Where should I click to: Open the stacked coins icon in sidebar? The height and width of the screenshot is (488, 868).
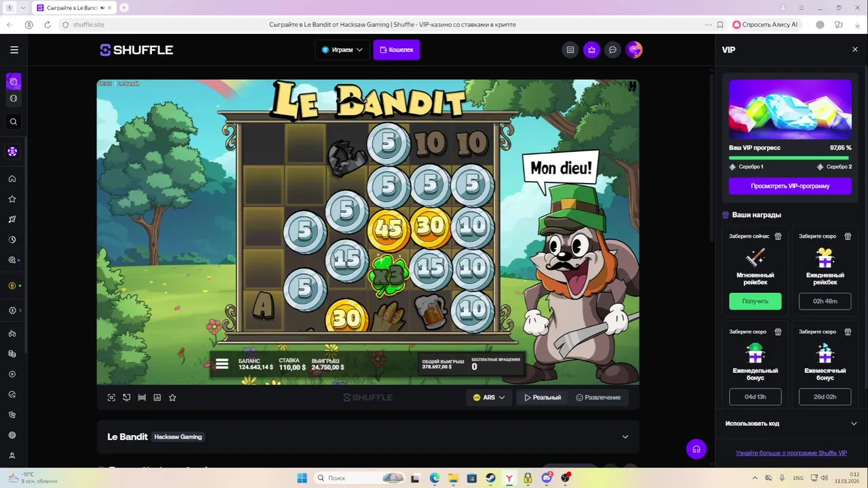12,354
